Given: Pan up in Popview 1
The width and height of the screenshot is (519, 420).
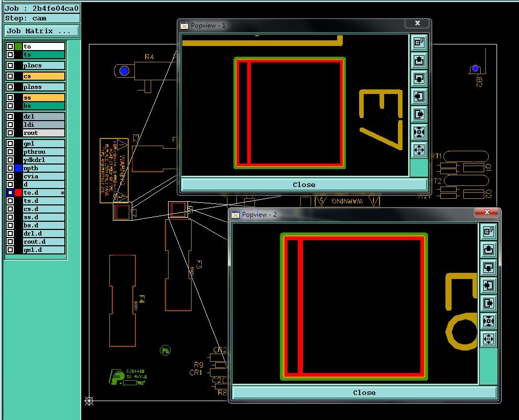Looking at the screenshot, I should click(419, 61).
